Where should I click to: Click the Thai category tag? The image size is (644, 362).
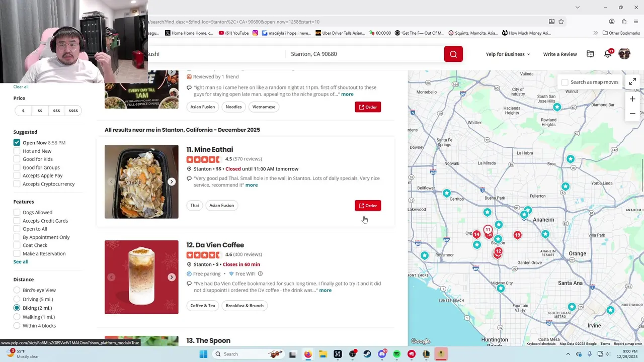pyautogui.click(x=195, y=205)
